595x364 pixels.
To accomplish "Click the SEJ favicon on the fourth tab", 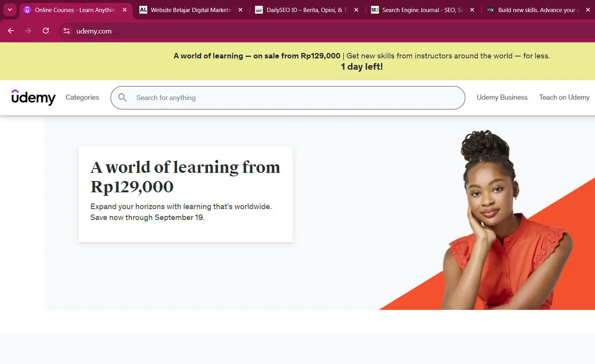I will pyautogui.click(x=375, y=10).
